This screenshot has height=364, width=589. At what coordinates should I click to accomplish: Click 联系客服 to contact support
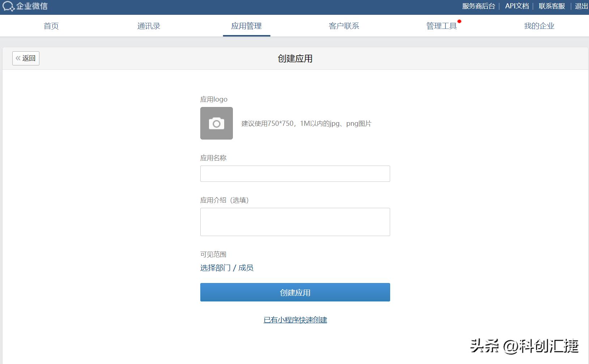coord(551,6)
